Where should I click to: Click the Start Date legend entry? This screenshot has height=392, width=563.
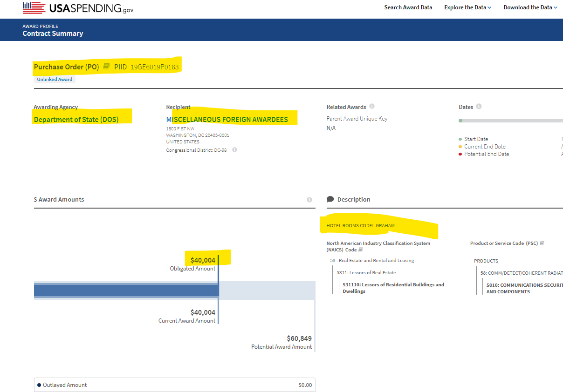click(x=474, y=139)
